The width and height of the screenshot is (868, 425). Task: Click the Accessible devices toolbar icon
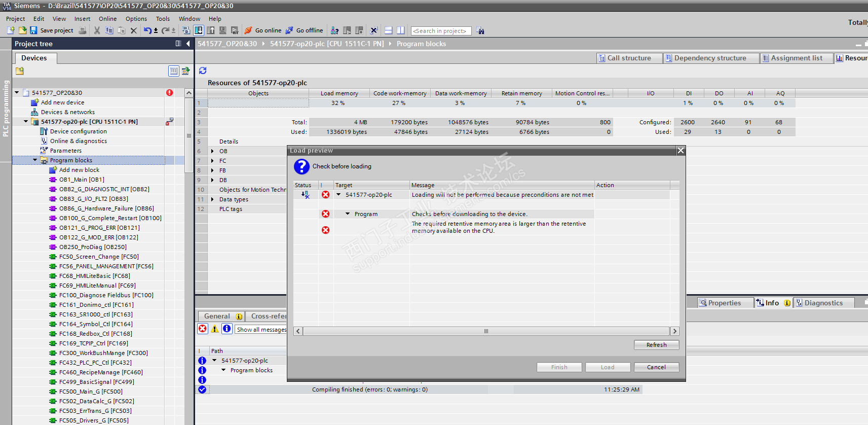point(335,30)
